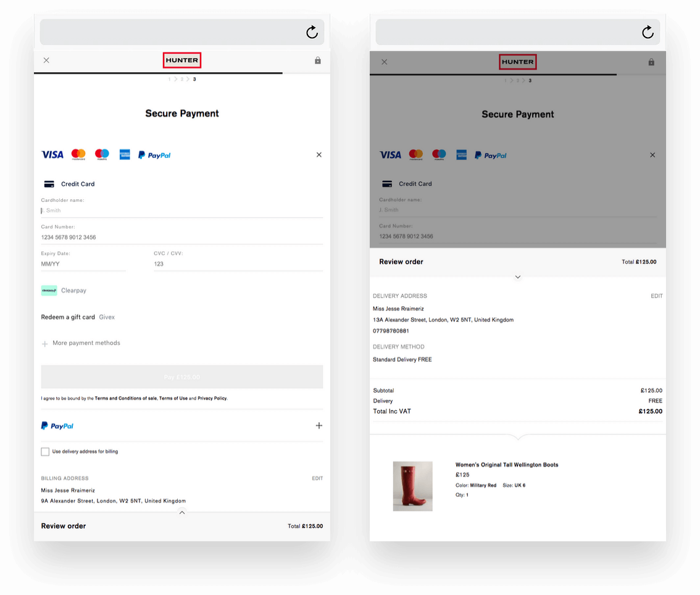Expand the PayPal section with plus icon

point(319,426)
